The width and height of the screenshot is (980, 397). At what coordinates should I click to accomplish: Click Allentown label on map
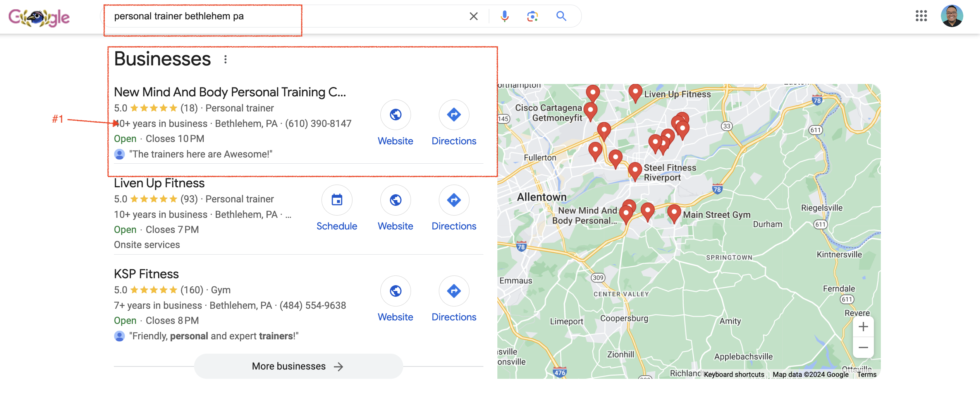pyautogui.click(x=542, y=197)
